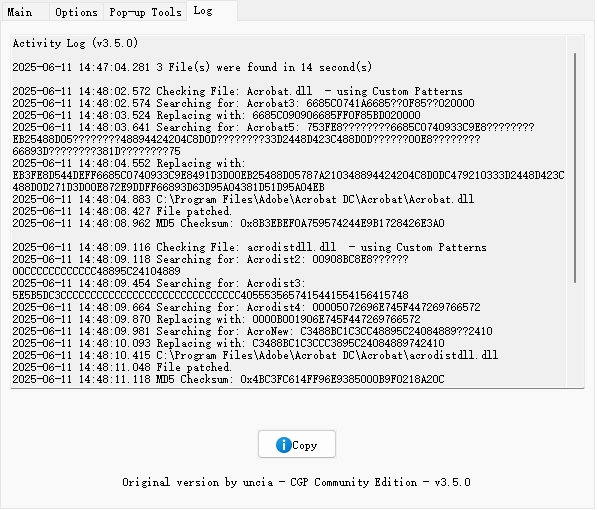597x510 pixels.
Task: Click the Acrobat.dll file path log line
Action: [x=243, y=199]
